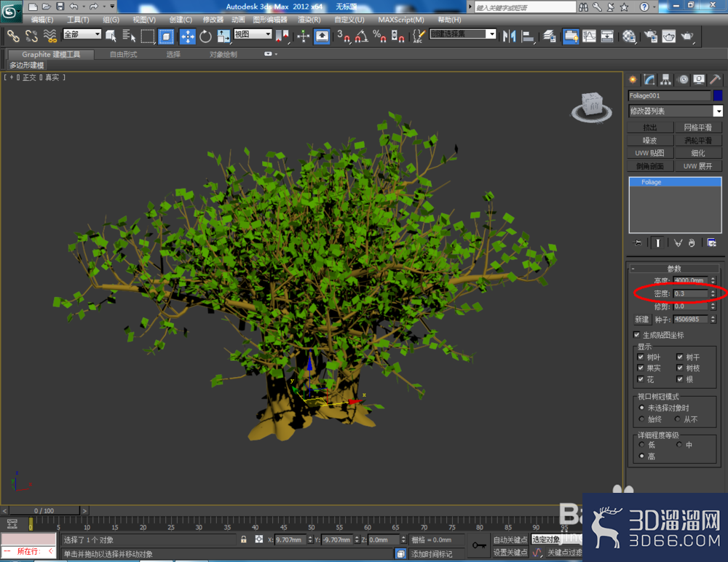Click the Align tool icon

pyautogui.click(x=527, y=36)
